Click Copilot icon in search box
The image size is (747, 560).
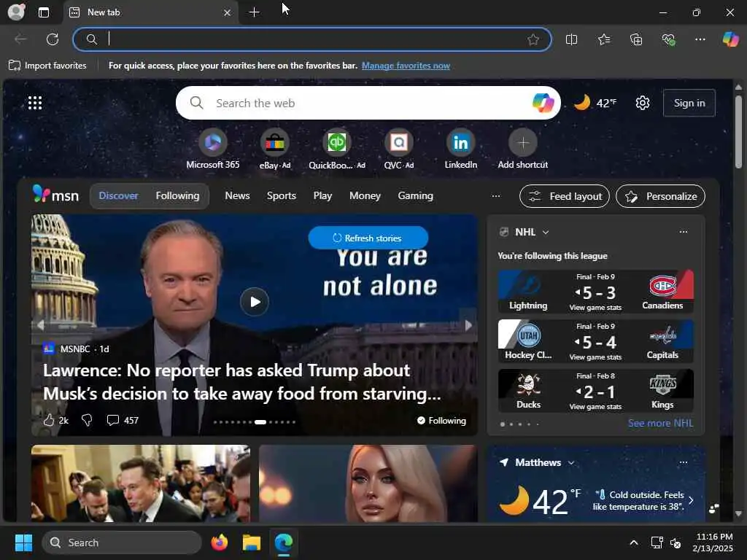tap(543, 103)
